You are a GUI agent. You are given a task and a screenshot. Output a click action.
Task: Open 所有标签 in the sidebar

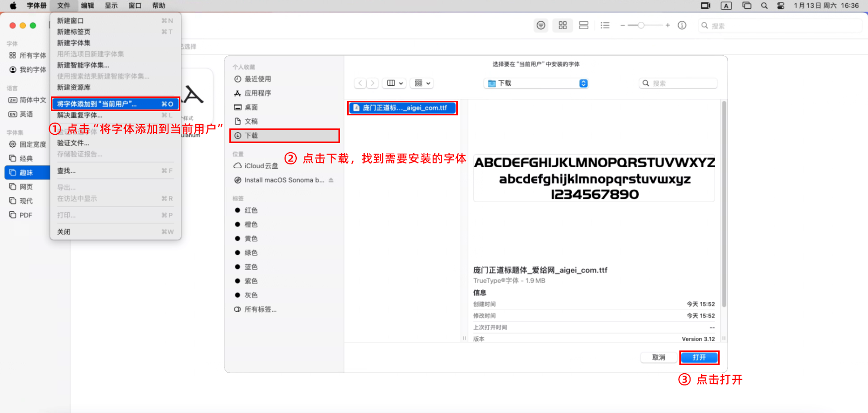(284, 309)
